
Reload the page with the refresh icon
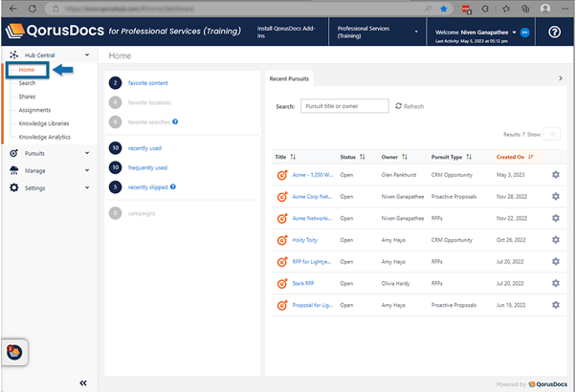coord(33,9)
